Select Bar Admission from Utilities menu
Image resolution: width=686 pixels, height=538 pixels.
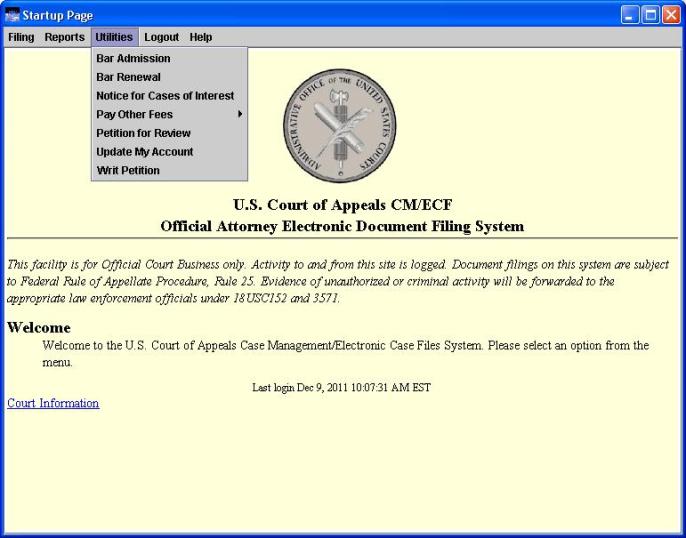coord(169,58)
